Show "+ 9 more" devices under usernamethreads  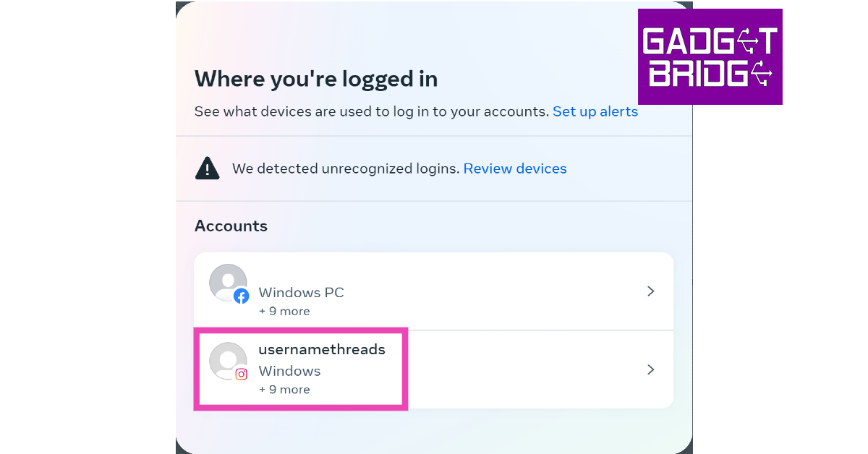coord(284,390)
